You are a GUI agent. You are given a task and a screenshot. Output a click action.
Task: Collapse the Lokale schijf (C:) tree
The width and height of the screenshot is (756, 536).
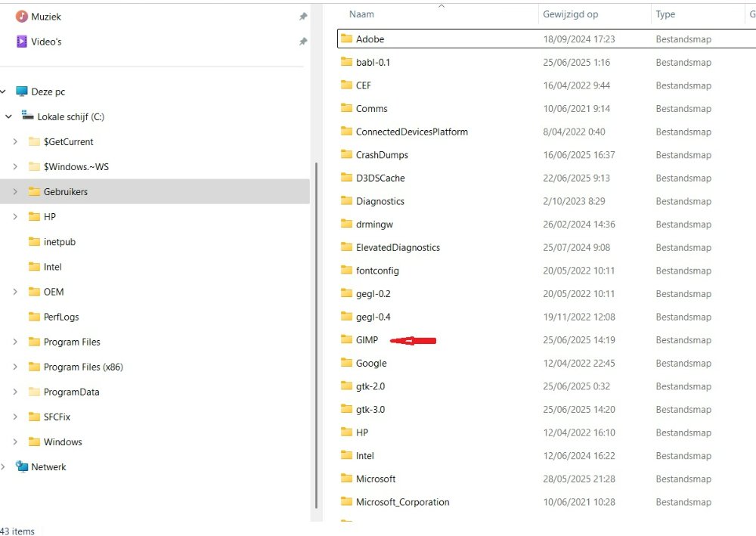click(8, 117)
